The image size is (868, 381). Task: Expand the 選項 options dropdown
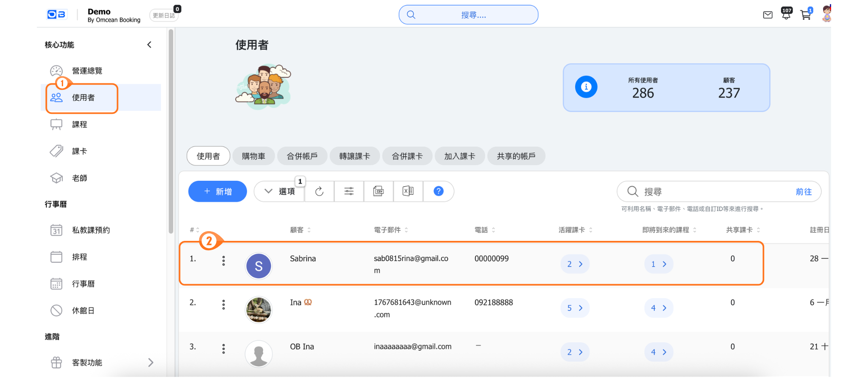coord(279,191)
